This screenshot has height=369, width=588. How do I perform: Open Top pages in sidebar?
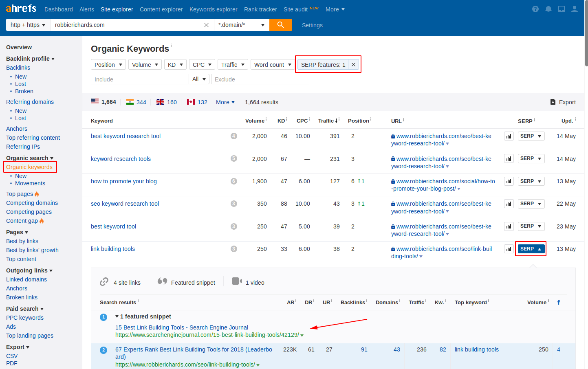(20, 194)
